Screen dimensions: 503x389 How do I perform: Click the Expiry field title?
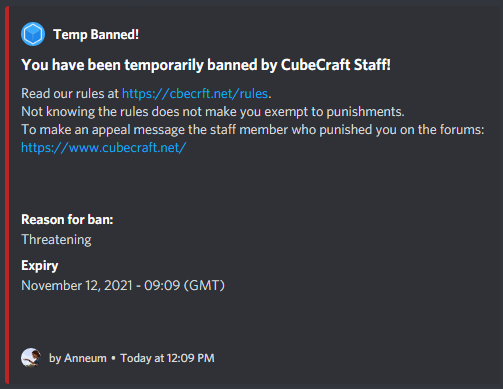pyautogui.click(x=40, y=266)
